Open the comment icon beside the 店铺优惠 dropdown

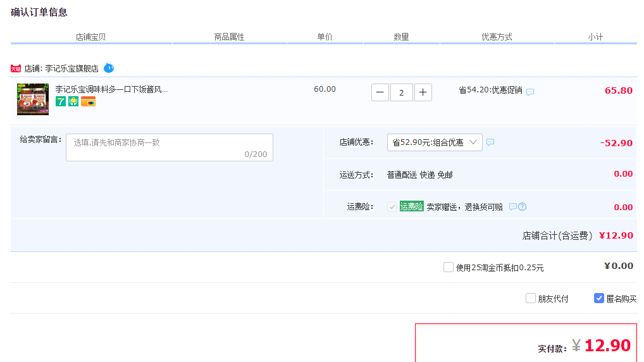coord(490,142)
